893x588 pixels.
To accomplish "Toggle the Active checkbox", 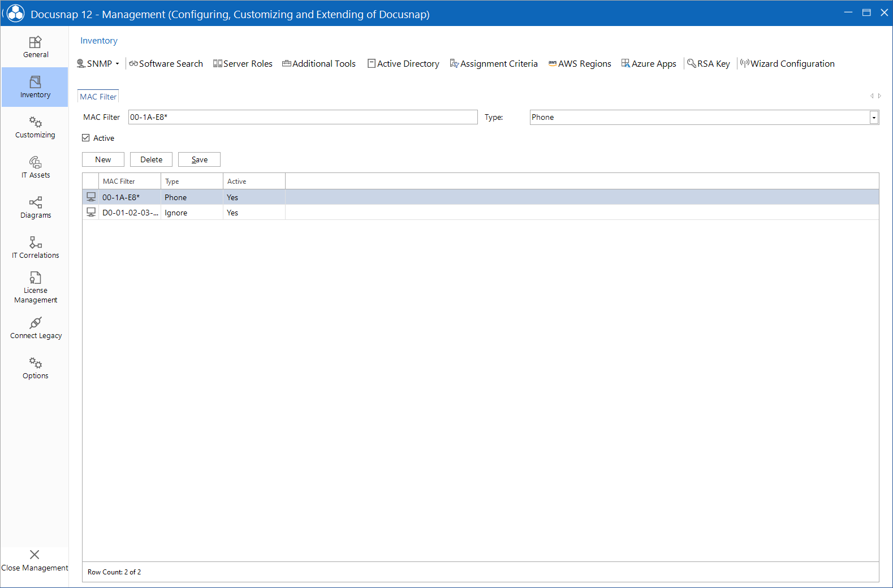I will pos(86,137).
